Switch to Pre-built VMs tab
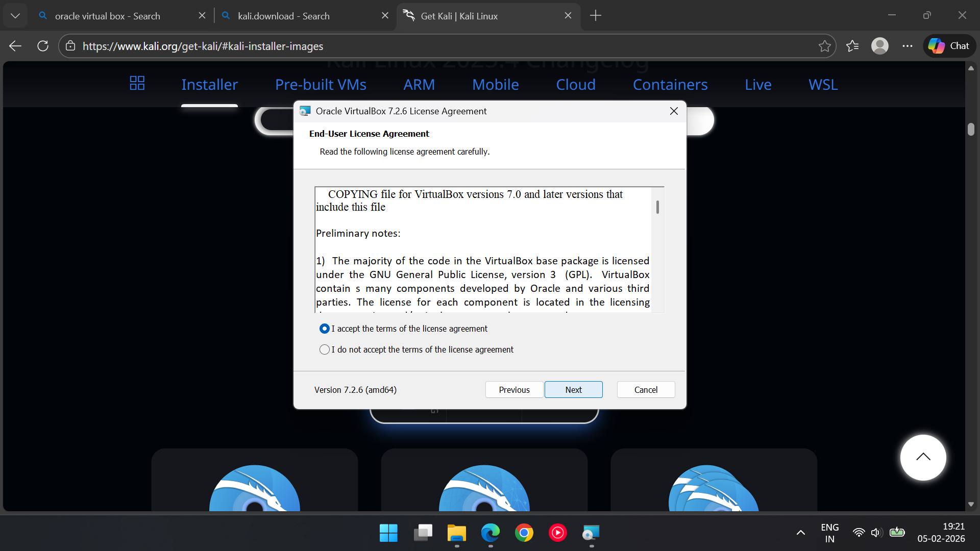Screen dimensions: 980x551 coord(321,85)
